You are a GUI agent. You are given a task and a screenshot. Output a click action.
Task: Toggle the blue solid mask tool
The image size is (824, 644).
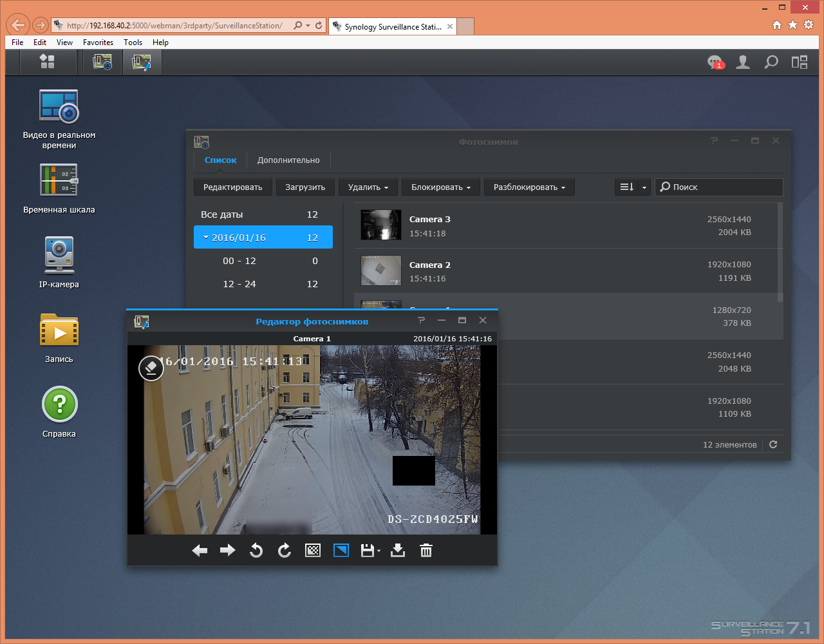[341, 551]
